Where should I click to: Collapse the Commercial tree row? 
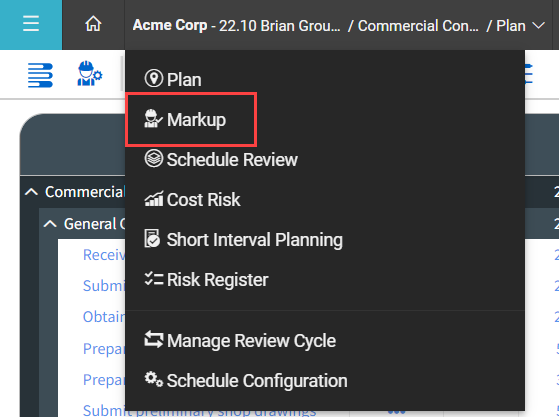pyautogui.click(x=31, y=192)
